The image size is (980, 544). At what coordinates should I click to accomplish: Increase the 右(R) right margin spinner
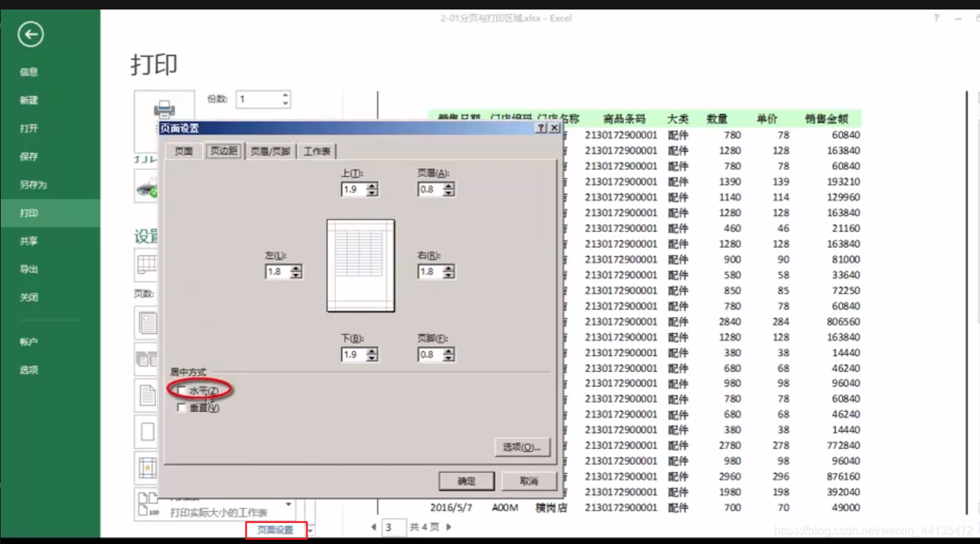coord(448,268)
